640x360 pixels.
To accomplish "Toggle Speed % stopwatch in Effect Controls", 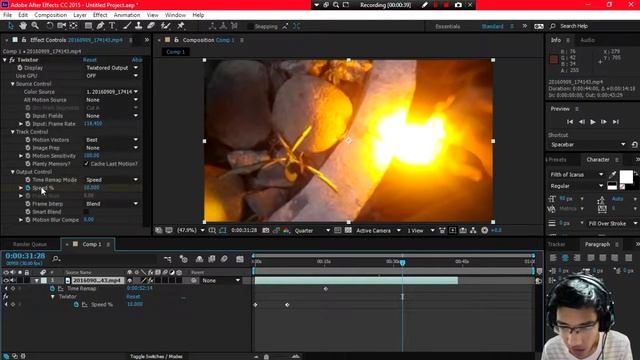I will pos(28,188).
